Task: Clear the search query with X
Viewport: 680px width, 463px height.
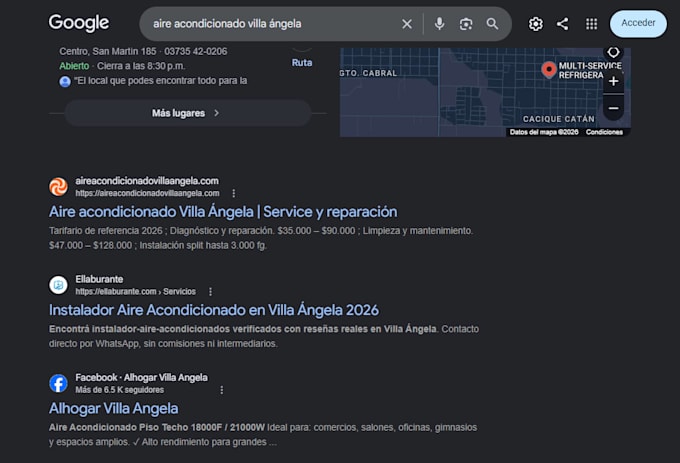Action: 407,24
